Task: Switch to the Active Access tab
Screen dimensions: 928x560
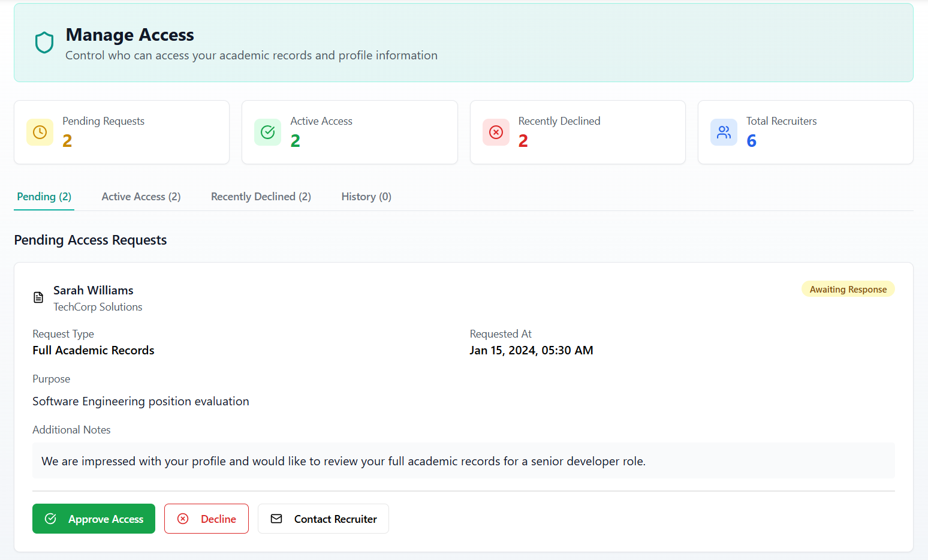Action: pyautogui.click(x=141, y=197)
